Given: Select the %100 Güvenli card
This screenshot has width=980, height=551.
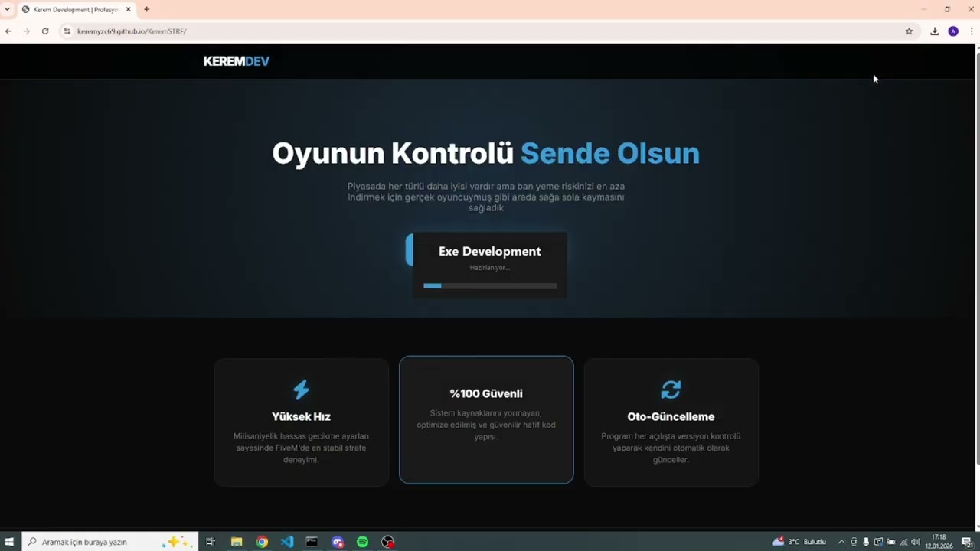Looking at the screenshot, I should [x=486, y=419].
